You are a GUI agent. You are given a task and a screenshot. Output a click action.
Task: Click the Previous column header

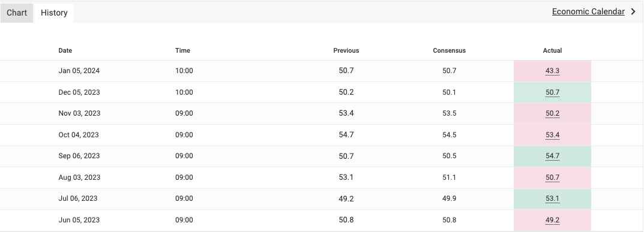point(346,50)
